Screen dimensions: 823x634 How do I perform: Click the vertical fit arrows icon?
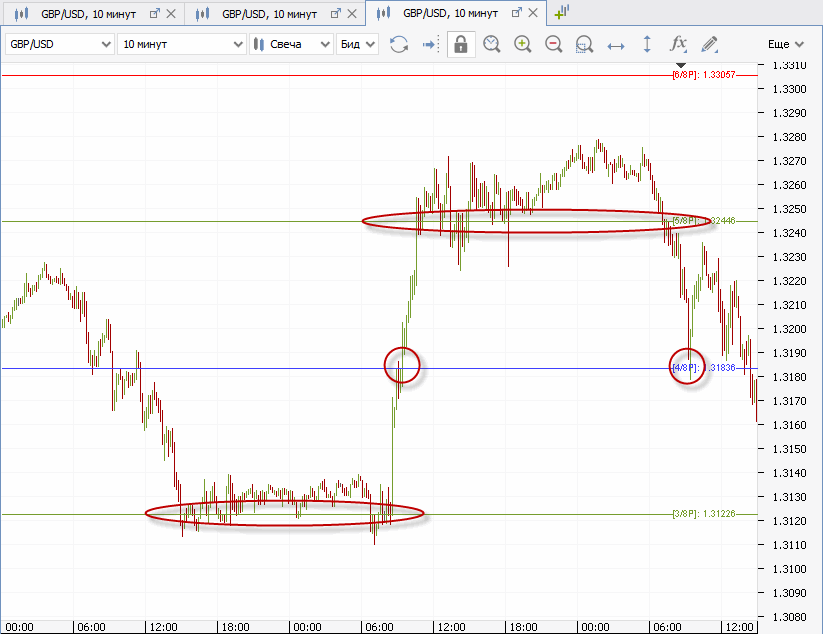(x=647, y=44)
